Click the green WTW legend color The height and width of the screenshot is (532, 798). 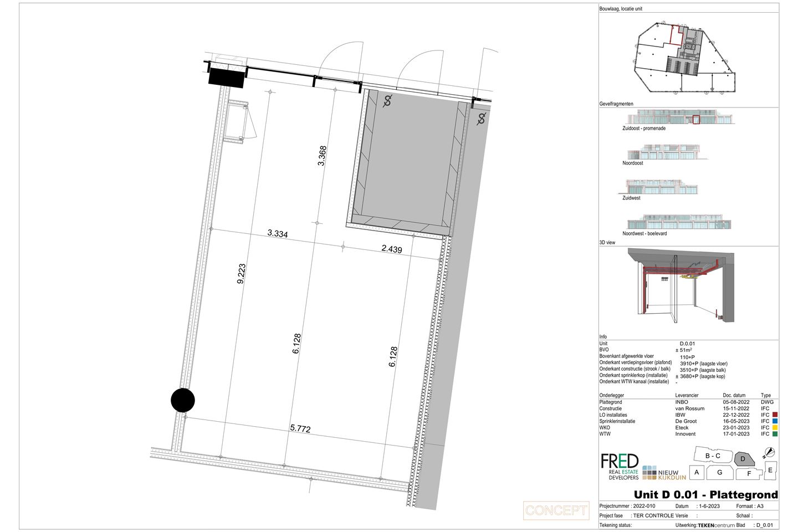(x=775, y=434)
